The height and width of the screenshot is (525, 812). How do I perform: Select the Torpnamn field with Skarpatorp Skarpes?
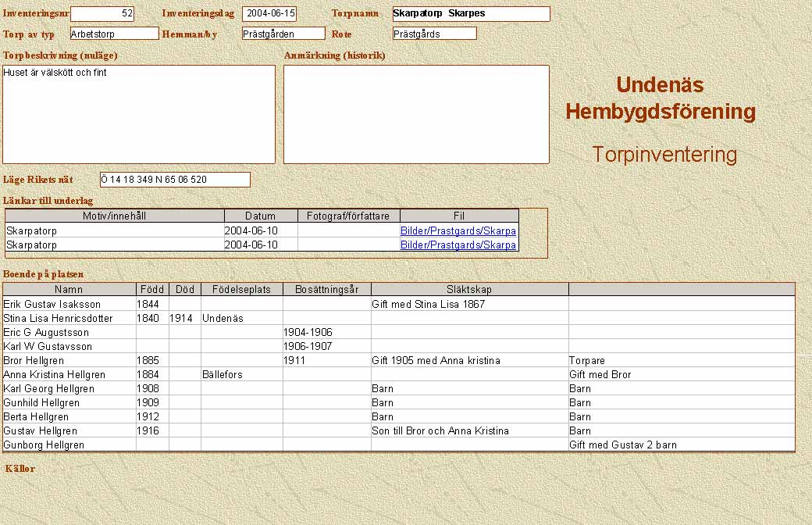tap(471, 14)
